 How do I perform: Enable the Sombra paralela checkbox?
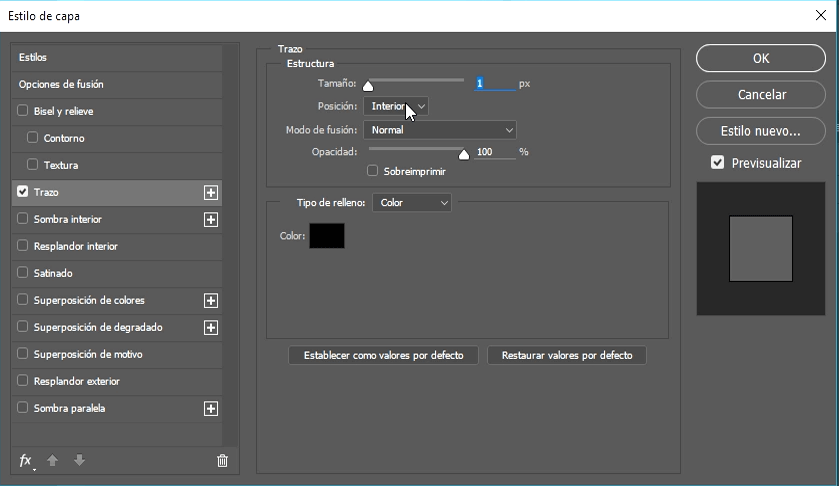click(x=22, y=408)
